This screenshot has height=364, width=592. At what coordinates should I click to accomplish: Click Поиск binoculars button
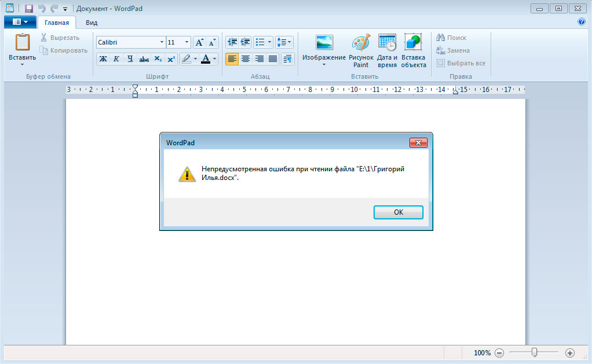coord(451,38)
